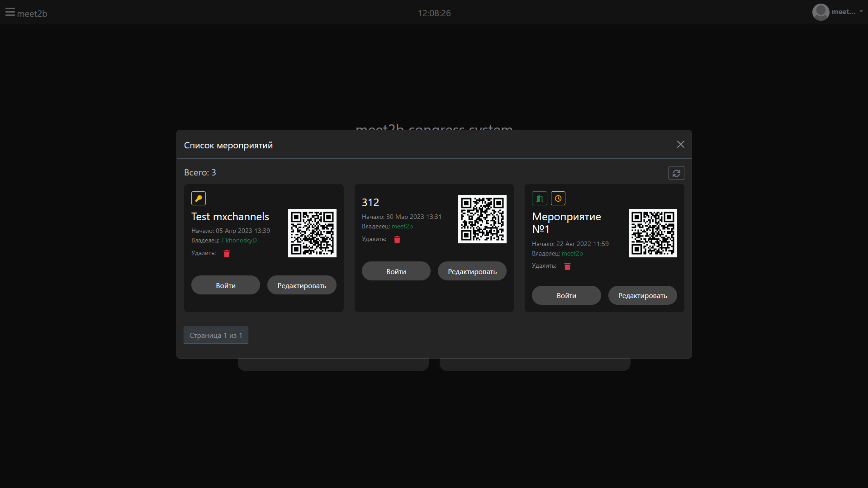Click the green door icon on Мероприятие №1

[540, 199]
